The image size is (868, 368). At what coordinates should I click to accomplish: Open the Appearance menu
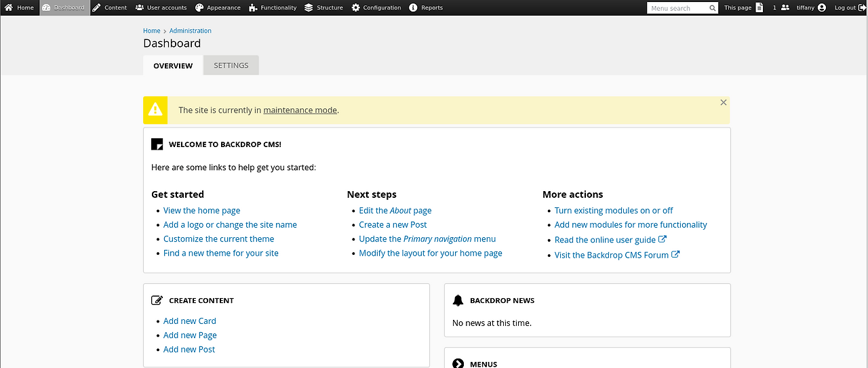(218, 7)
